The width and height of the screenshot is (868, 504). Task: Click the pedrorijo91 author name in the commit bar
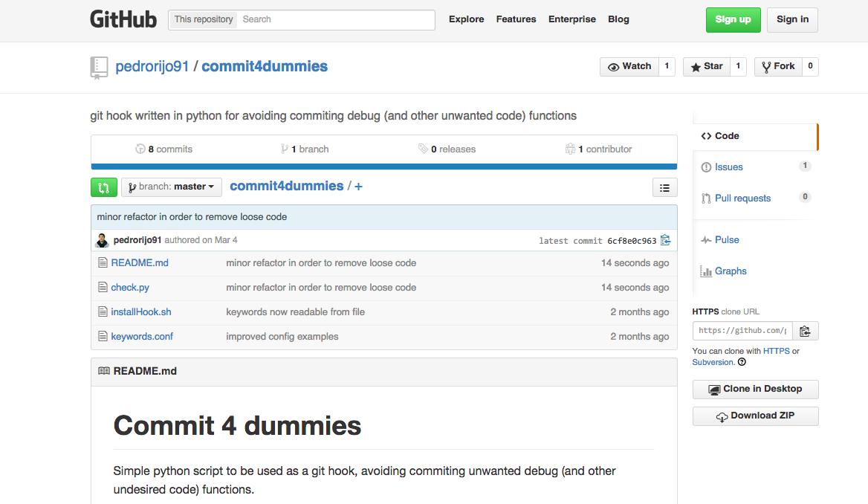coord(137,240)
